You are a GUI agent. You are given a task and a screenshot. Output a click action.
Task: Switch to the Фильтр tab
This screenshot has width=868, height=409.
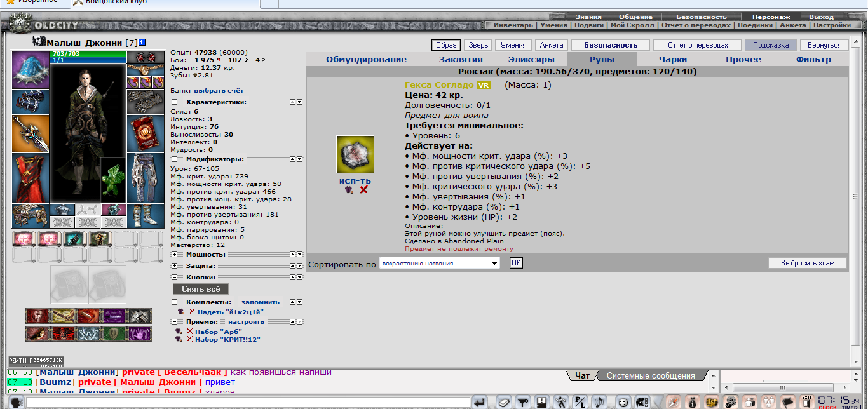[x=813, y=59]
